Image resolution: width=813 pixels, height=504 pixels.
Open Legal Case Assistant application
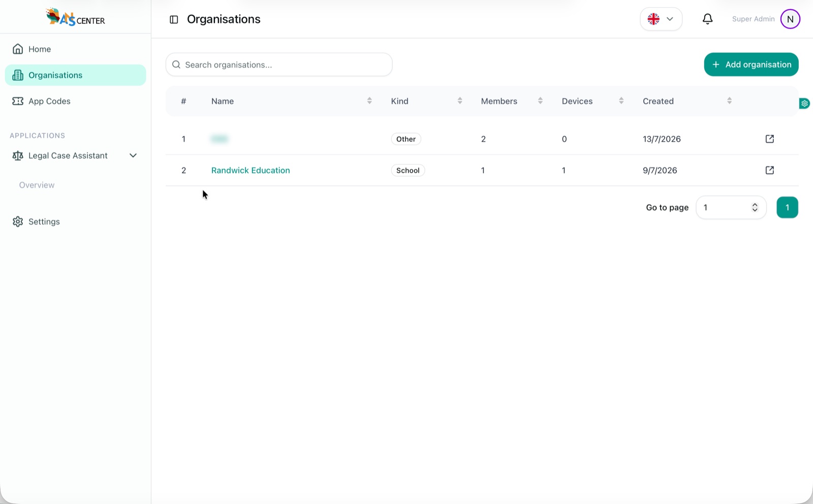click(68, 155)
